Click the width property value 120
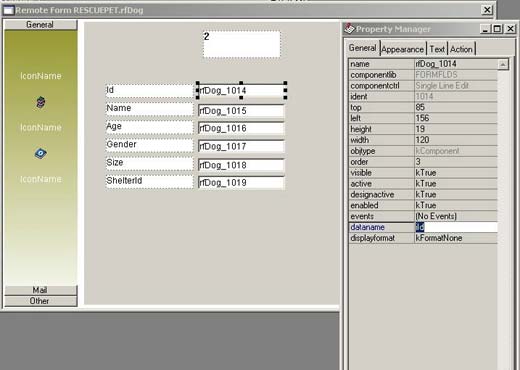Screen dimensions: 520x370 (456, 140)
